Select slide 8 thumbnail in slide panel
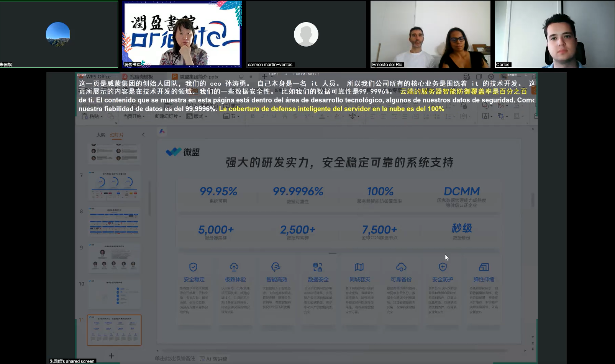Screen dimensions: 615x364 pos(114,221)
